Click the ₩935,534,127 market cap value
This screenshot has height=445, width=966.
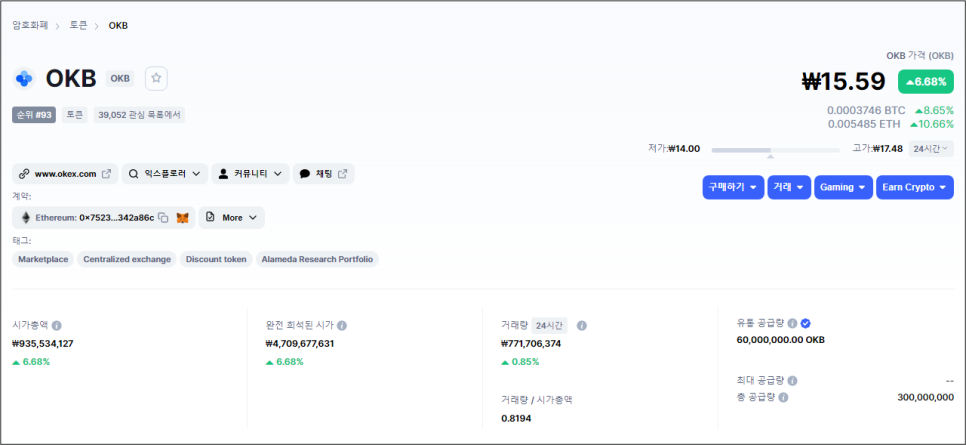tap(43, 344)
